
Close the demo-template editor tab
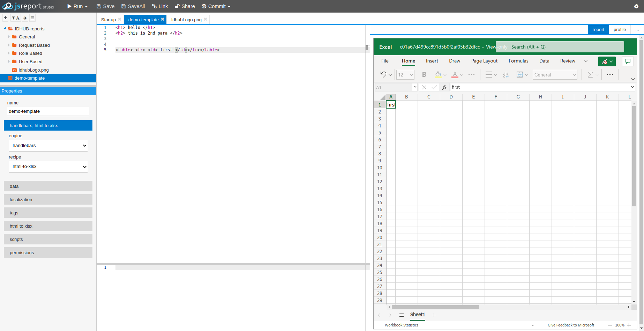[x=163, y=20]
